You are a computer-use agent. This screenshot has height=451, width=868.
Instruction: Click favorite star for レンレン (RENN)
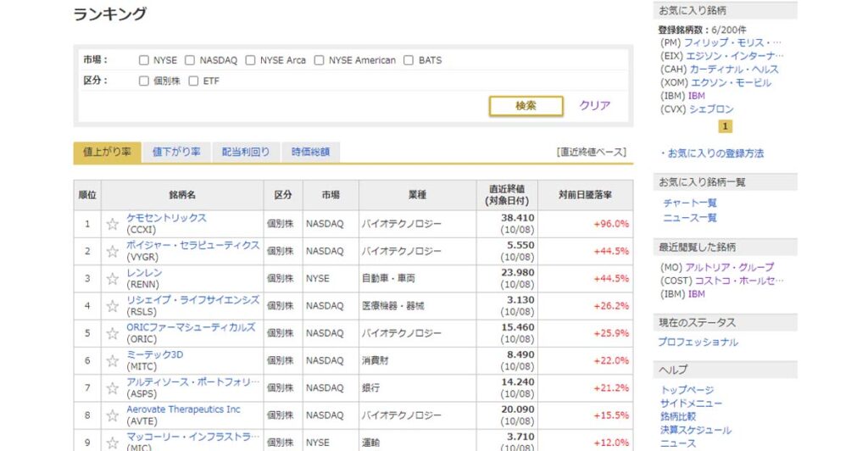click(113, 279)
